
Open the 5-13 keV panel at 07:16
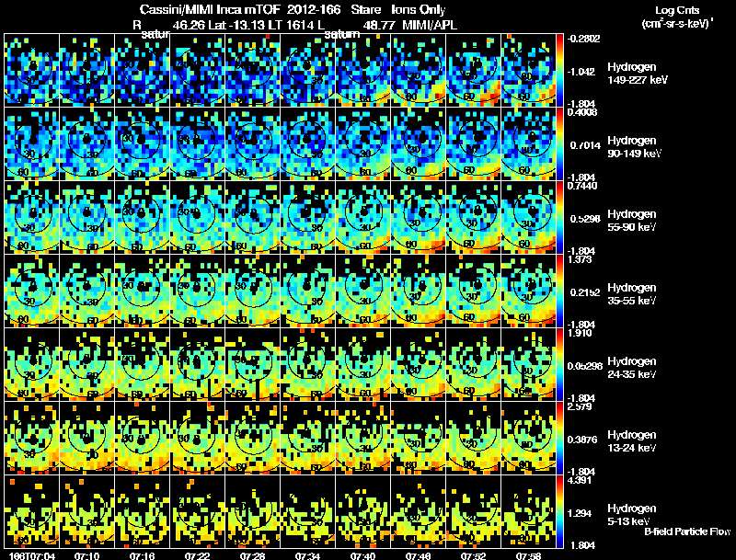click(142, 512)
